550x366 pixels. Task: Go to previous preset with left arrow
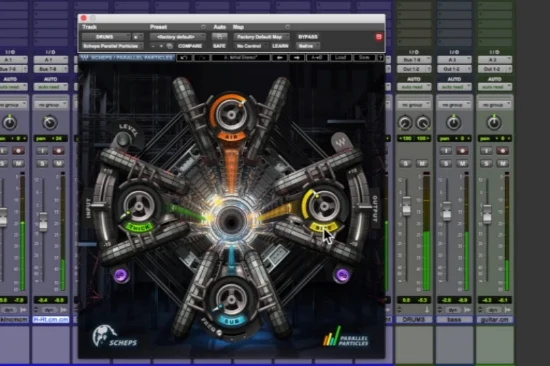click(280, 58)
